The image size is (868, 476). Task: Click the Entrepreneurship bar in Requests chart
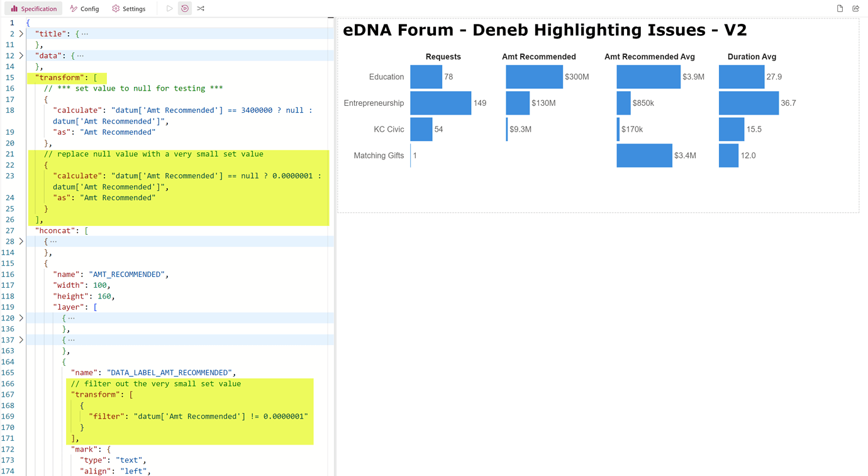(440, 103)
